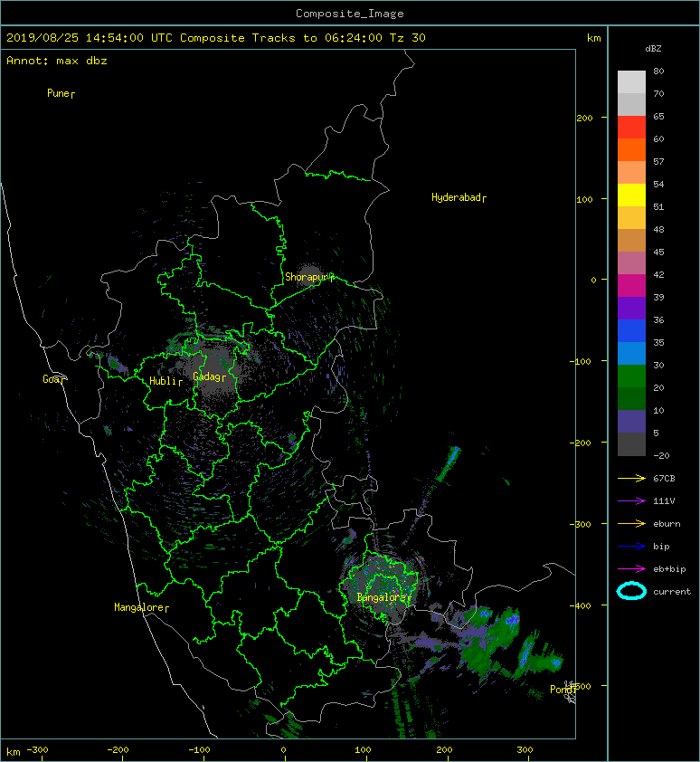Click the green 20–30 dBZ swatch

631,376
